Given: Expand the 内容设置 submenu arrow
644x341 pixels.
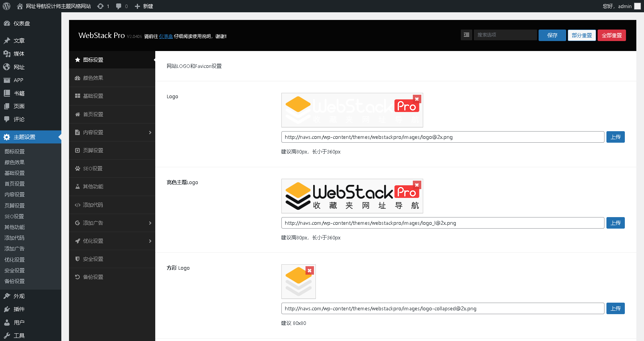Looking at the screenshot, I should click(150, 132).
